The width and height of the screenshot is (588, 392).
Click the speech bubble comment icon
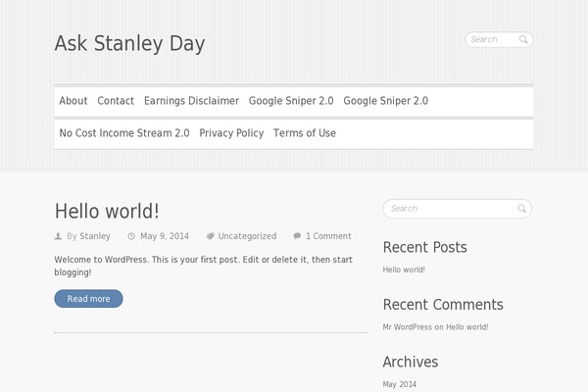point(297,236)
